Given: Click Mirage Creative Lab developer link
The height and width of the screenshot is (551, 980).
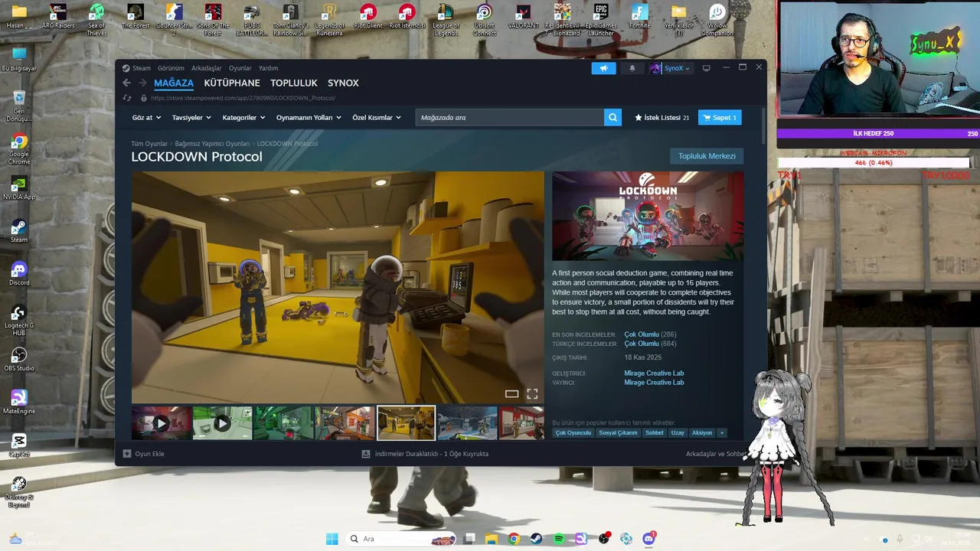Looking at the screenshot, I should pyautogui.click(x=654, y=373).
